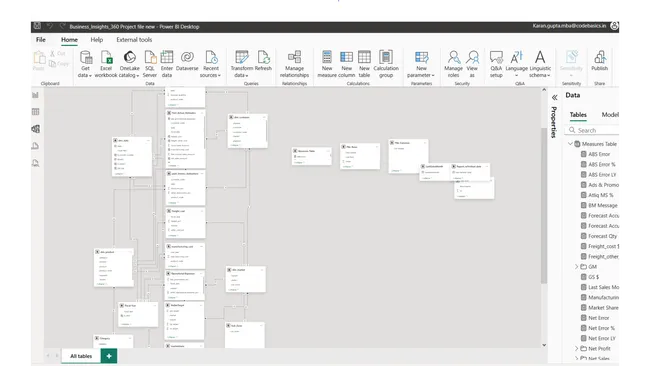Open Manage relationships dialog

(x=294, y=64)
